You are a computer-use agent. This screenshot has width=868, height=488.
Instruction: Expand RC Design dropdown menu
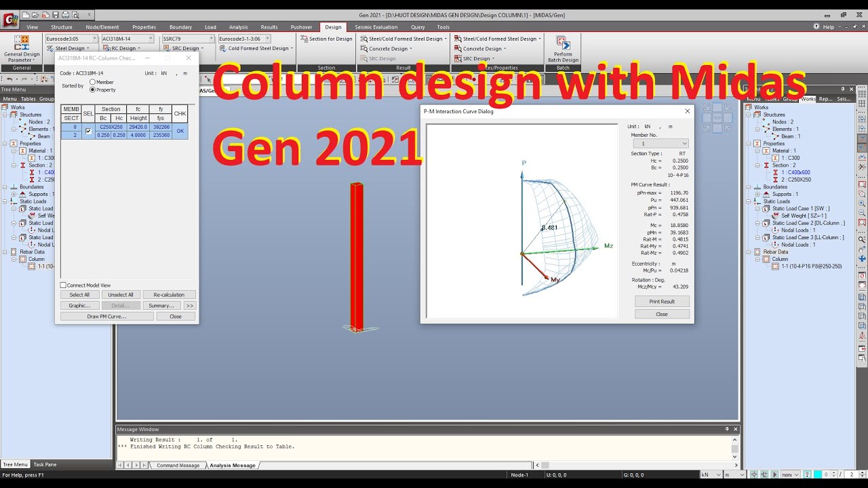click(x=121, y=49)
